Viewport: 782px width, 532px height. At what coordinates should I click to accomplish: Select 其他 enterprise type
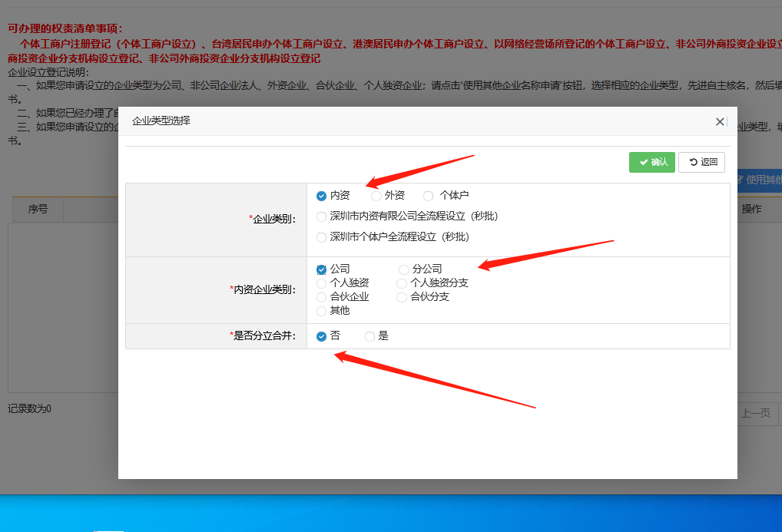click(x=321, y=311)
